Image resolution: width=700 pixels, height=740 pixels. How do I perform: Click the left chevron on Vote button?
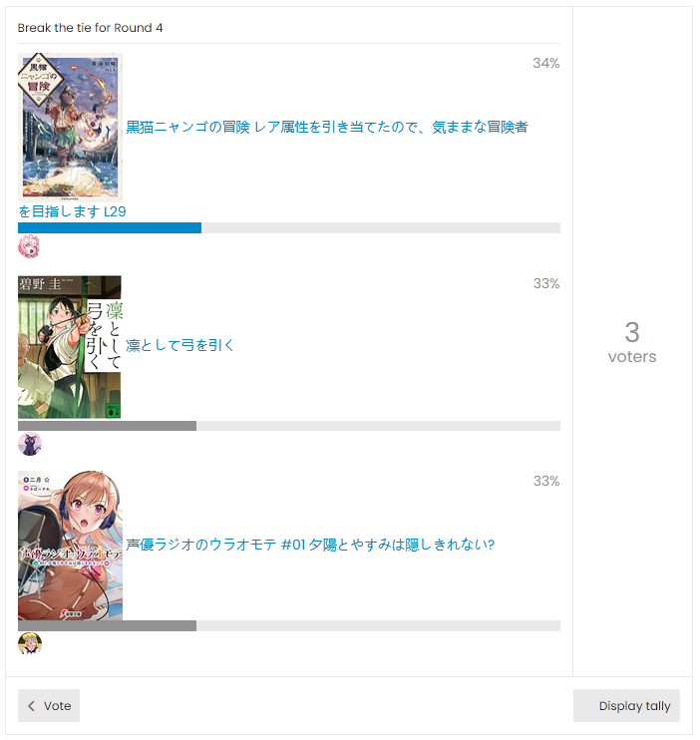click(x=32, y=706)
